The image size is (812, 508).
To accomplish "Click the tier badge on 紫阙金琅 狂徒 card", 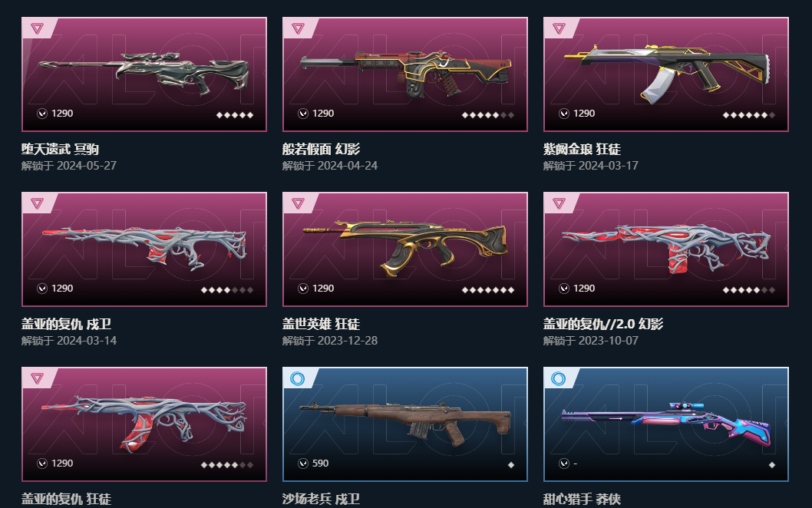I will point(559,28).
